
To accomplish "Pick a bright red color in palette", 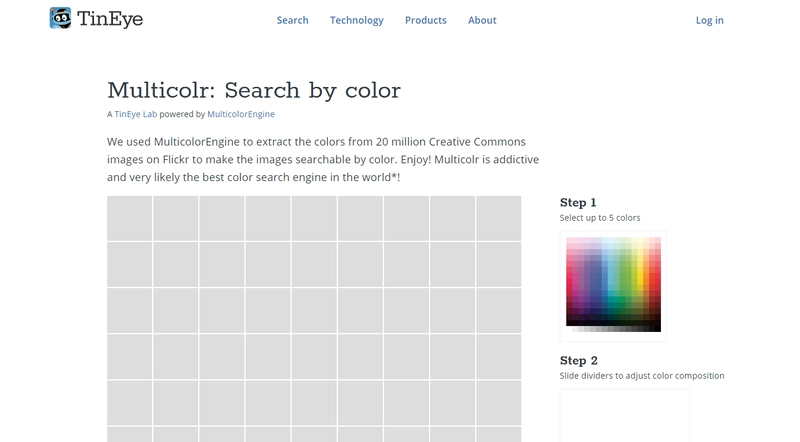I will (656, 281).
